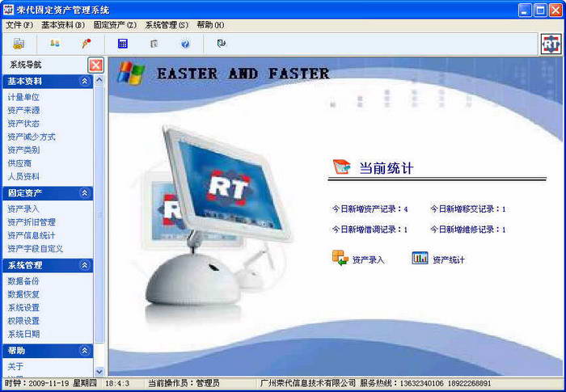Open 资产状态 in navigation
The height and width of the screenshot is (392, 566).
click(x=23, y=124)
